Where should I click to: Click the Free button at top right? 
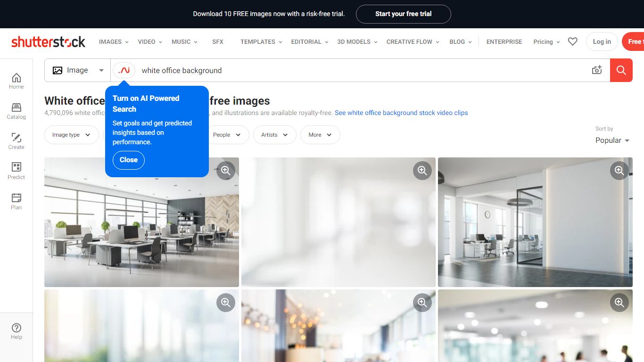coord(633,41)
